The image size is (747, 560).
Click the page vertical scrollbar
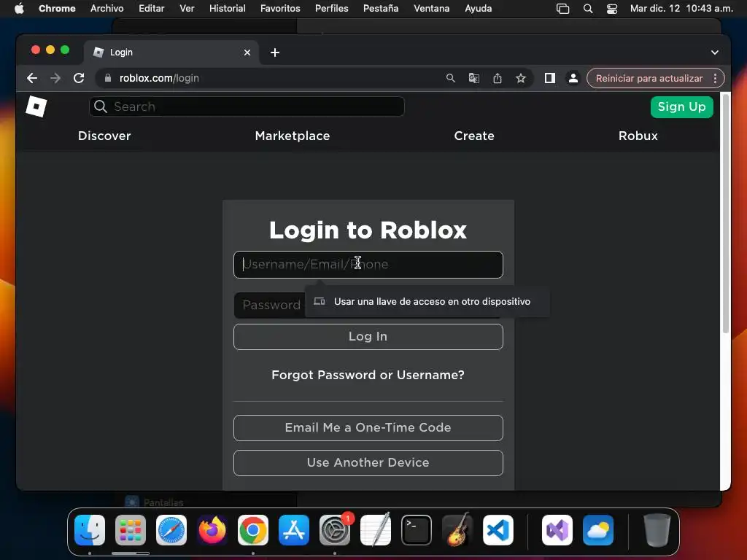726,214
